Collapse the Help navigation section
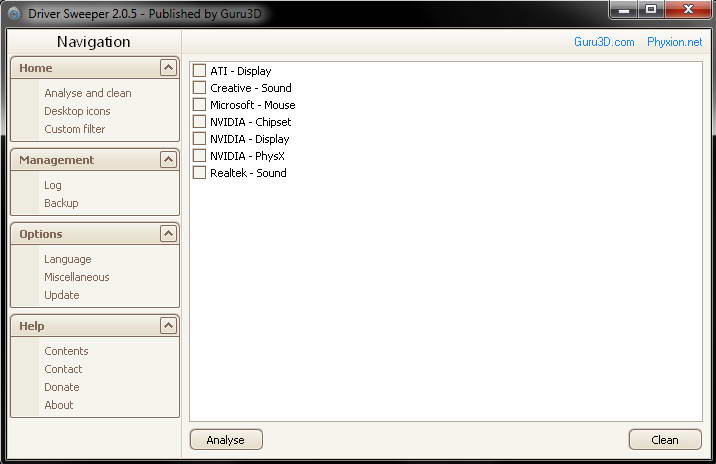The height and width of the screenshot is (464, 716). (168, 326)
